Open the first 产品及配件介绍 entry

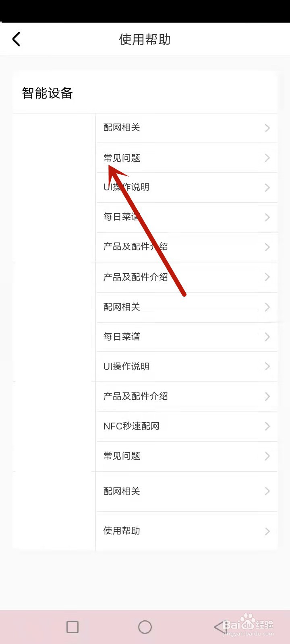point(187,247)
